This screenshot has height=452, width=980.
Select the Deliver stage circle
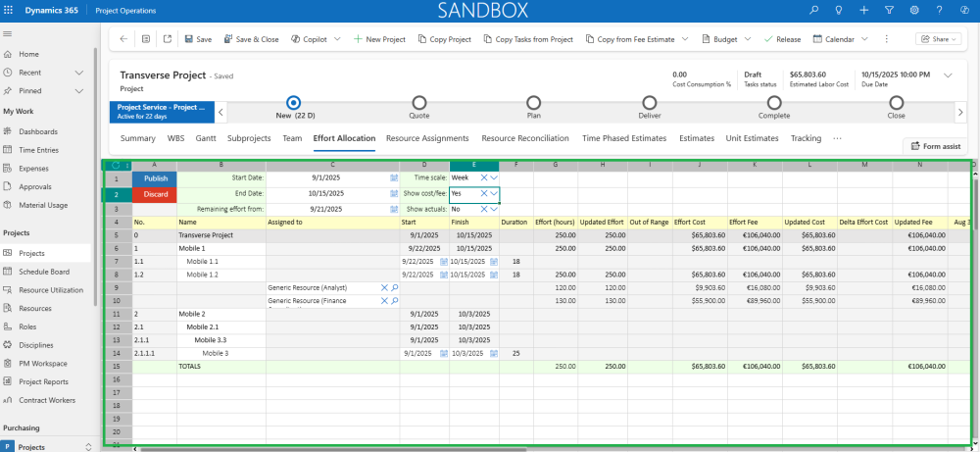click(650, 102)
